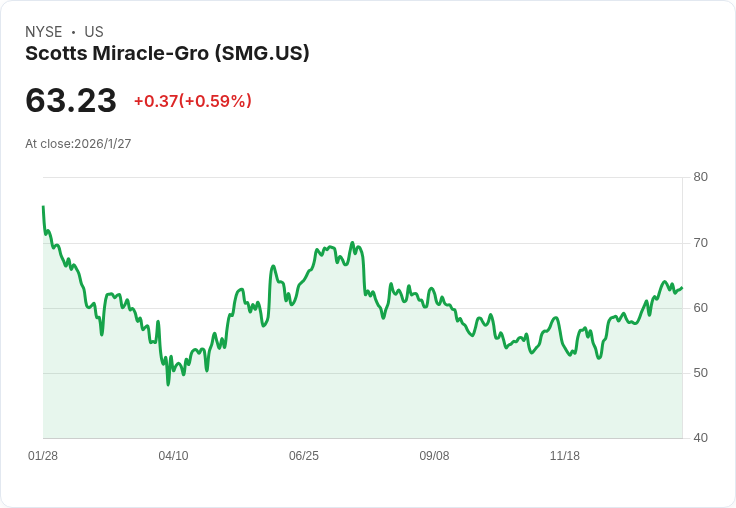Select the +0.37(+0.59%) price change
736x508 pixels.
point(192,101)
